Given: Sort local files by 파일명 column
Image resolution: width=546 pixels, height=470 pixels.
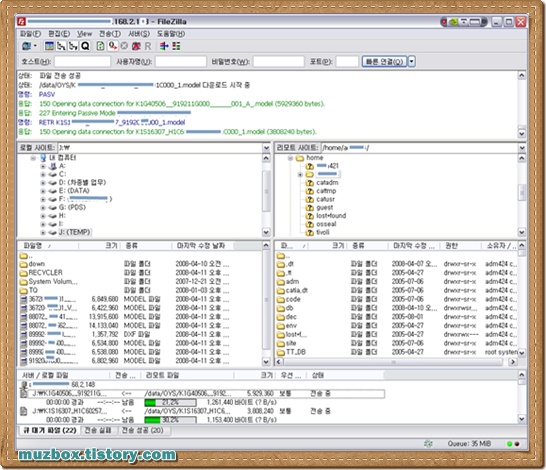Looking at the screenshot, I should coord(48,246).
